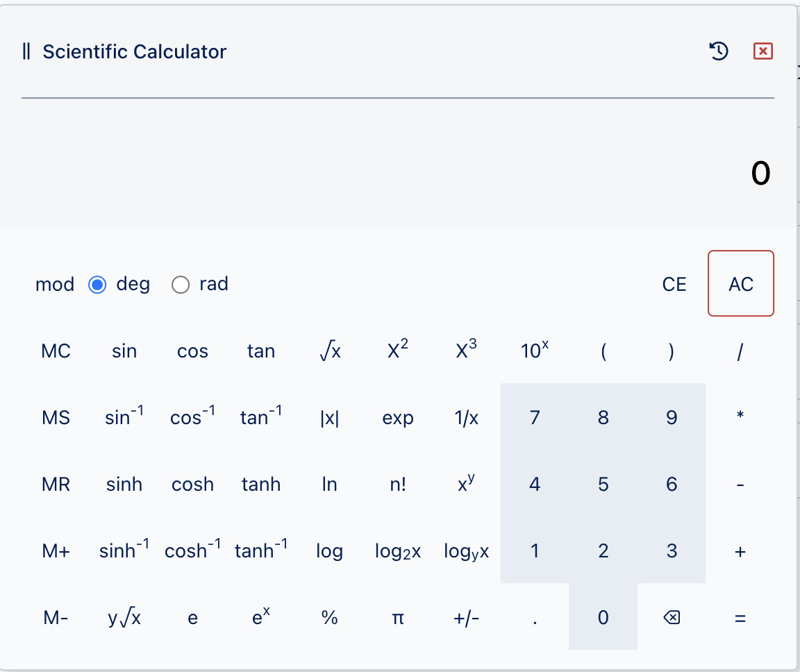Select the deg radio button

click(x=97, y=285)
